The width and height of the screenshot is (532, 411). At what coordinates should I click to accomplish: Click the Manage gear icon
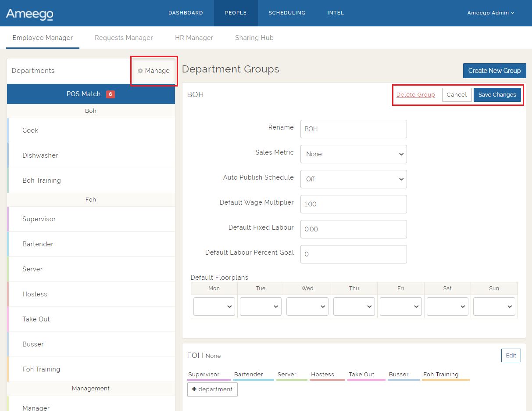(x=140, y=71)
